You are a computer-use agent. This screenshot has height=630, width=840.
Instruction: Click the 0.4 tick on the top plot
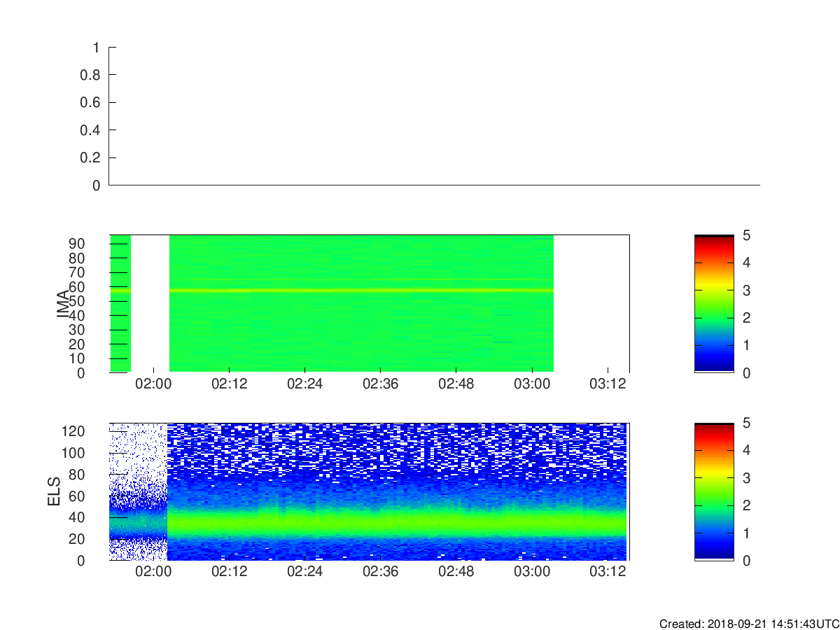(x=92, y=130)
